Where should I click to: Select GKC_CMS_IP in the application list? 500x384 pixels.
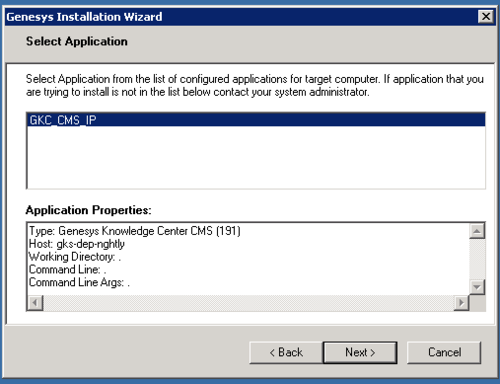[x=256, y=120]
